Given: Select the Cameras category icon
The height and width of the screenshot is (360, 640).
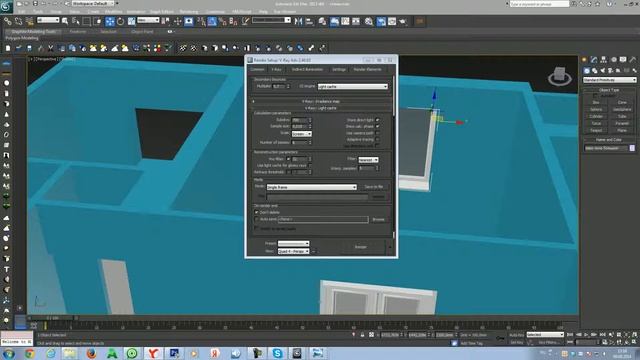Looking at the screenshot, I should (611, 71).
